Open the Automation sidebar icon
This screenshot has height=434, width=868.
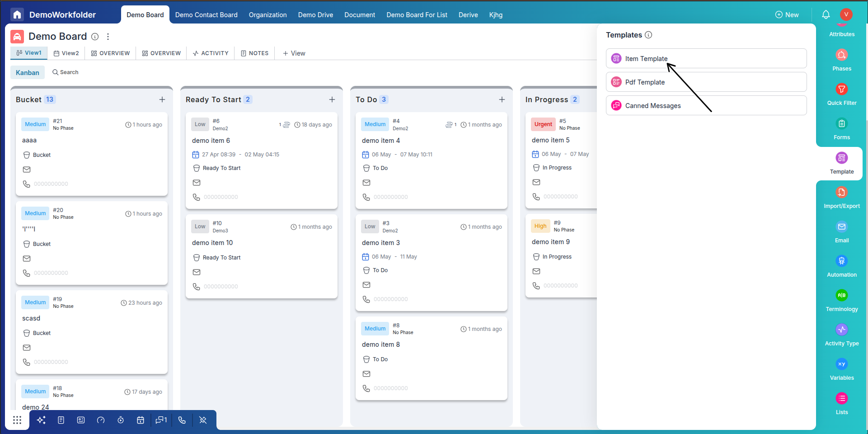[x=841, y=261]
